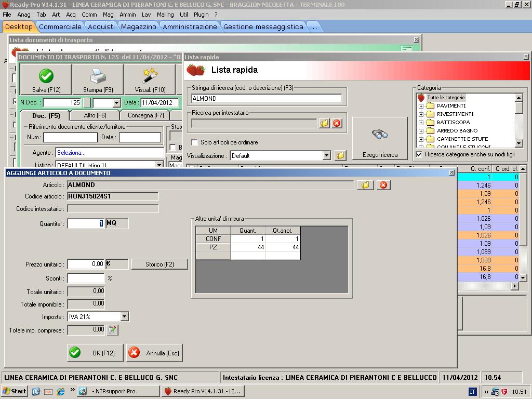The image size is (532, 399).
Task: Click the magic wand Visual. (F10) icon
Action: pyautogui.click(x=150, y=76)
